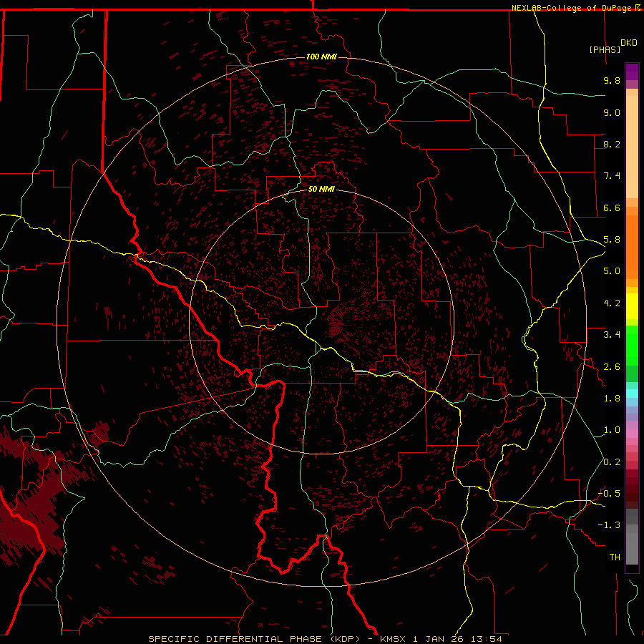The width and height of the screenshot is (644, 644).
Task: Click the 3.4 scale value
Action: [x=612, y=335]
